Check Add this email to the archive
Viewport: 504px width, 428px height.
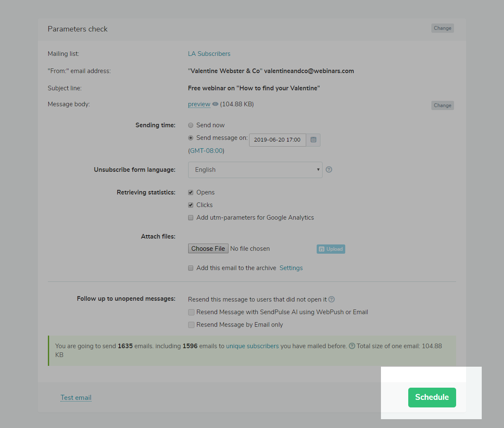pos(191,268)
